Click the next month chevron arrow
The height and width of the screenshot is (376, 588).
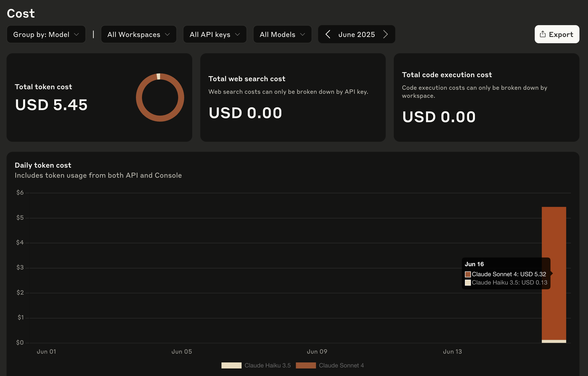tap(385, 34)
